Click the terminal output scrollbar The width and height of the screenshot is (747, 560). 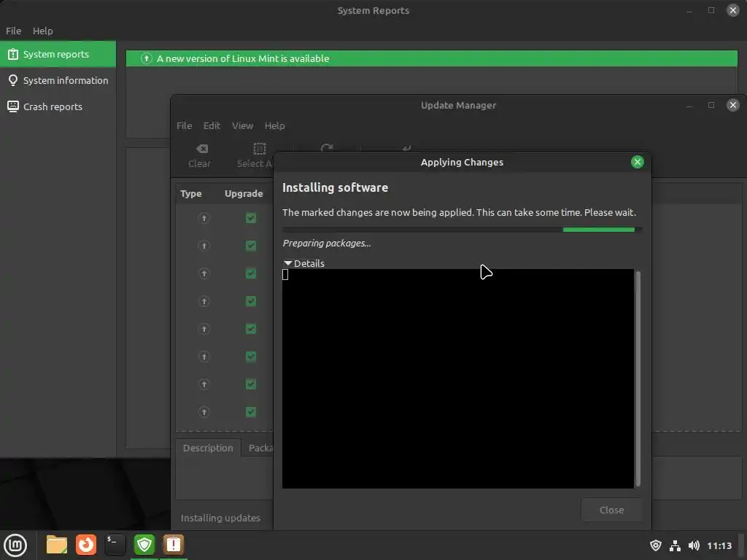coord(638,378)
